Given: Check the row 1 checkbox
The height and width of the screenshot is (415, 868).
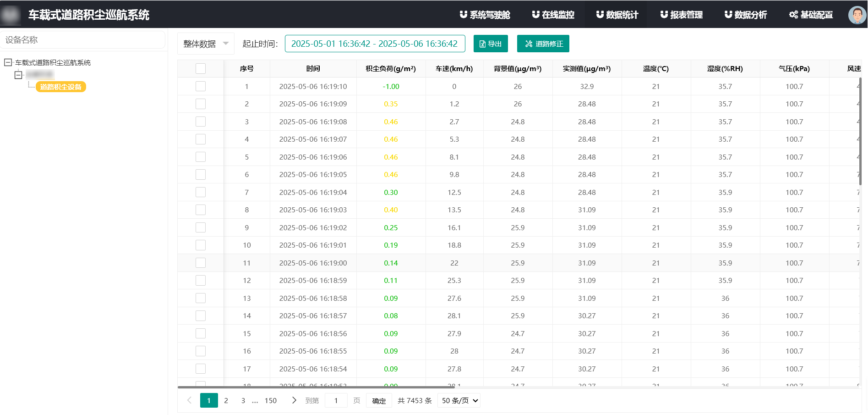Looking at the screenshot, I should [201, 86].
